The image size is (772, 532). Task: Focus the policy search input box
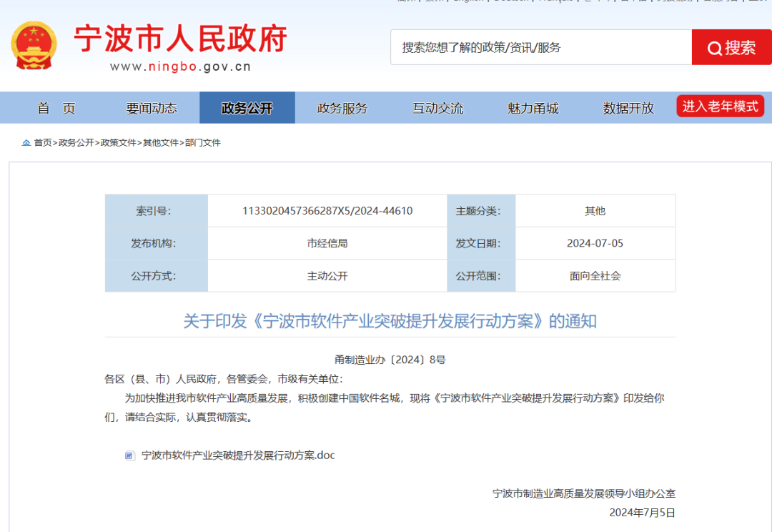540,48
